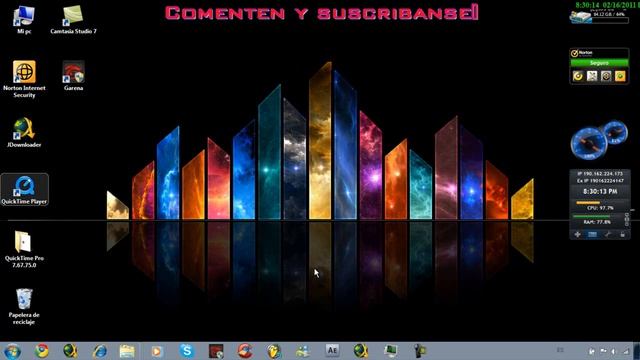
Task: Click the second Norton gadget icon
Action: click(592, 76)
